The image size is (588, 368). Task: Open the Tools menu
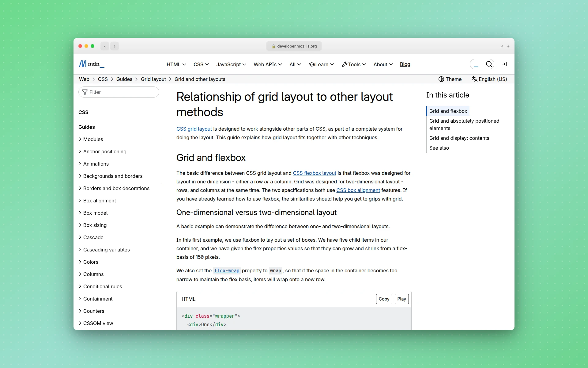[x=354, y=64]
